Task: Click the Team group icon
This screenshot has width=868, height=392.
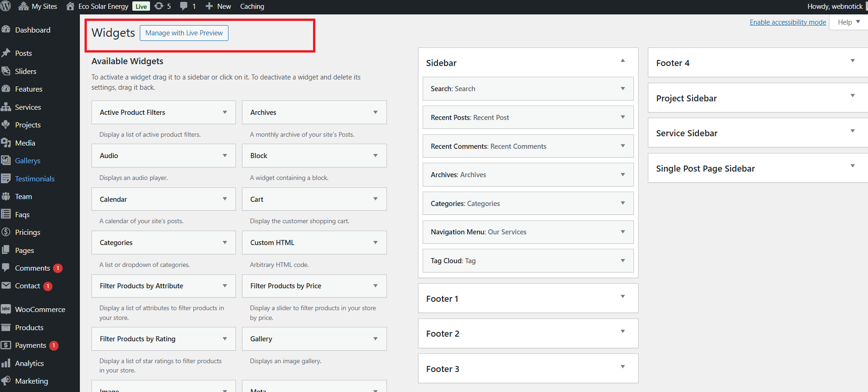Action: tap(6, 196)
